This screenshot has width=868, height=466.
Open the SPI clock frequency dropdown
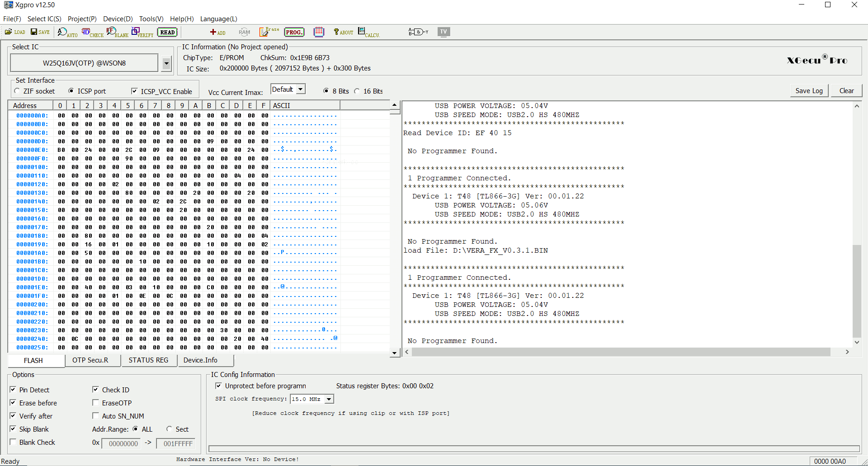click(329, 399)
